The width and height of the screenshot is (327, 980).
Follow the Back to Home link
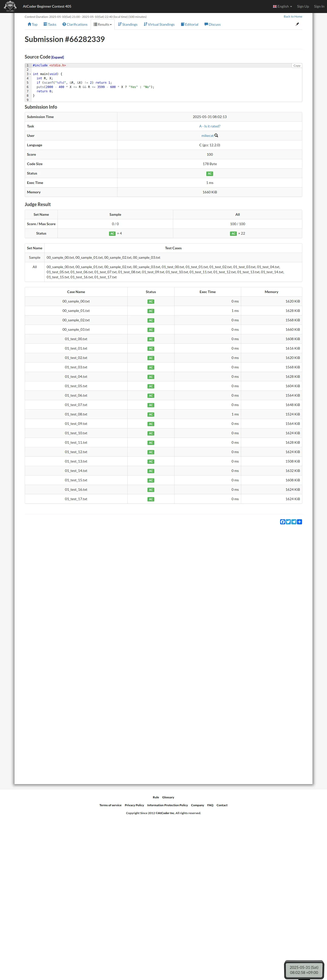click(293, 16)
